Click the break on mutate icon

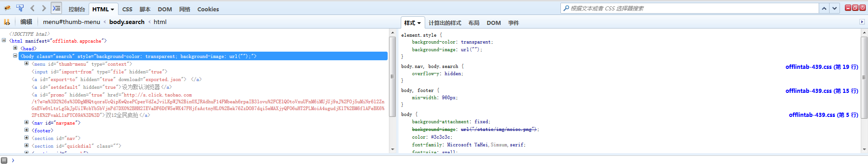pos(7,22)
